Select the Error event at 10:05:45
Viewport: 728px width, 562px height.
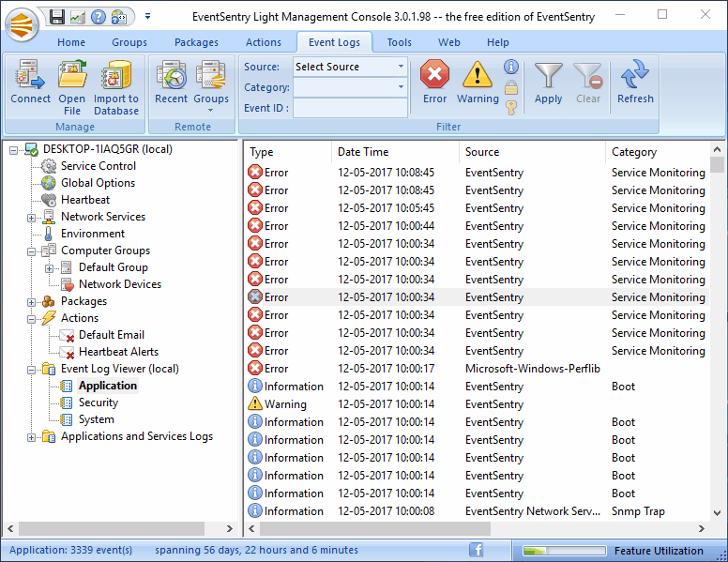point(477,208)
